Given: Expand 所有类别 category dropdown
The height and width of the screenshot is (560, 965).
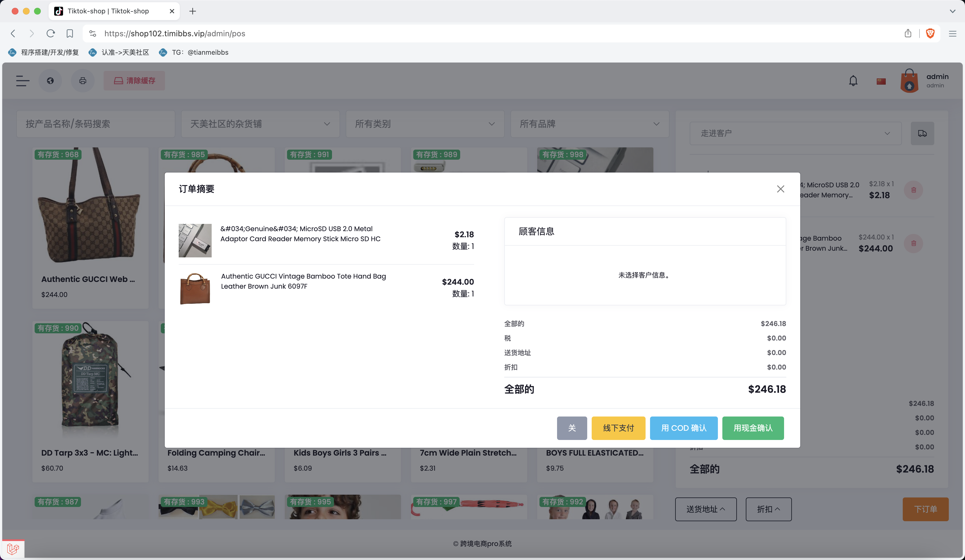Looking at the screenshot, I should (x=425, y=124).
